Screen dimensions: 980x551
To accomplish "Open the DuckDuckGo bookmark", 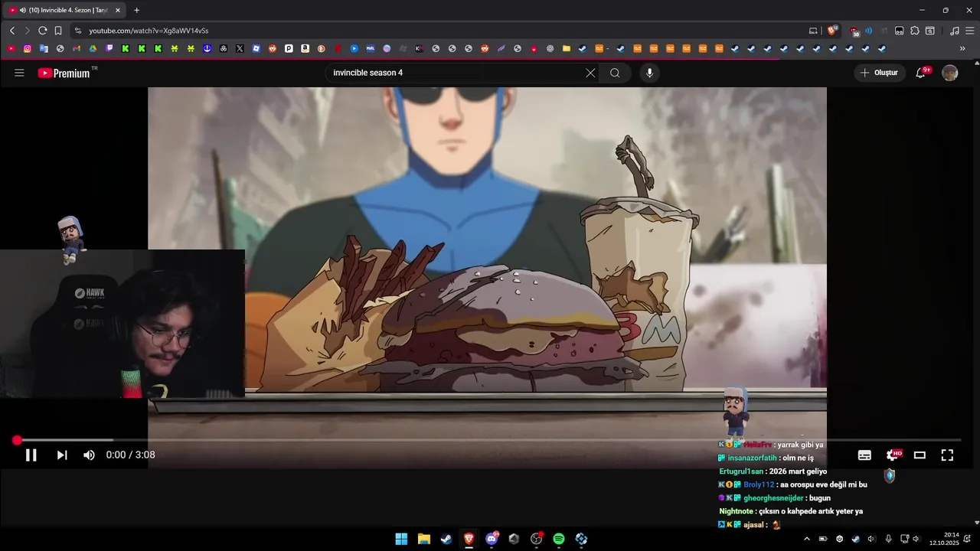I will pyautogui.click(x=321, y=48).
